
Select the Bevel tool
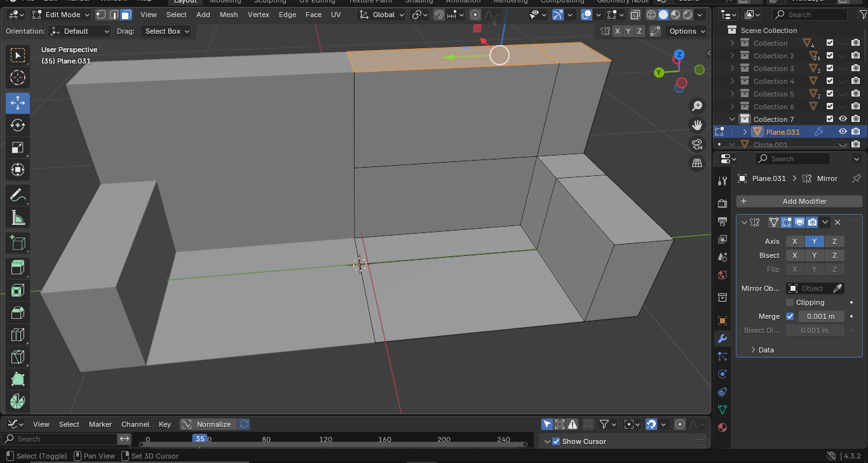click(x=18, y=312)
